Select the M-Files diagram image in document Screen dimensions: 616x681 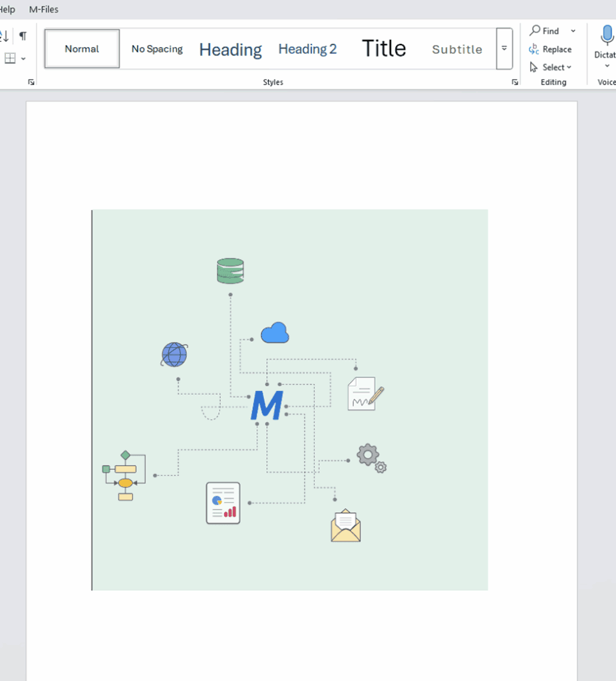290,400
